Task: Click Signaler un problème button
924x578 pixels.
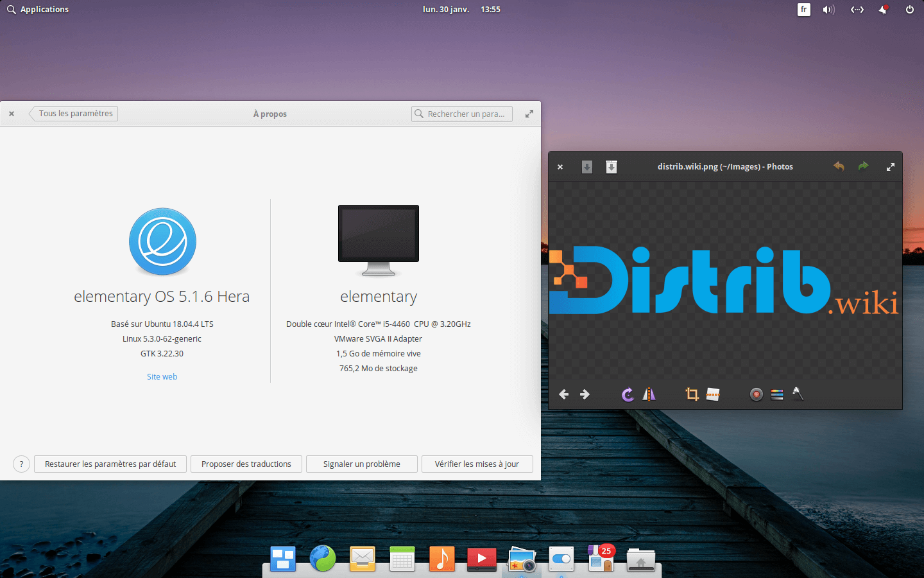Action: 362,464
